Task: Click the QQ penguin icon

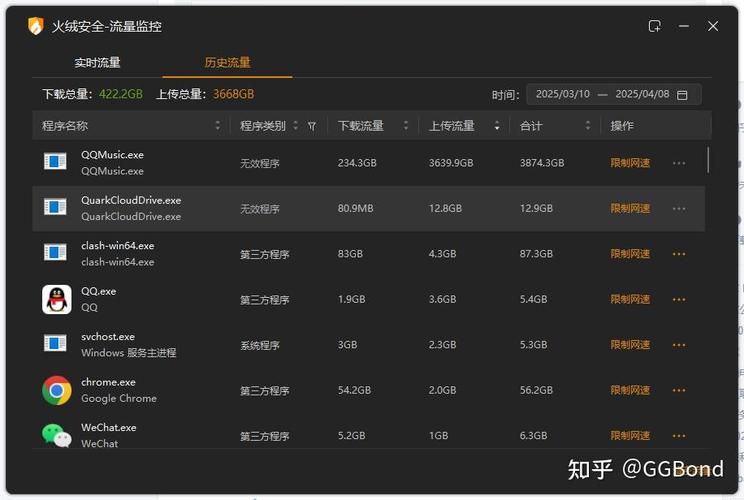Action: pos(56,299)
